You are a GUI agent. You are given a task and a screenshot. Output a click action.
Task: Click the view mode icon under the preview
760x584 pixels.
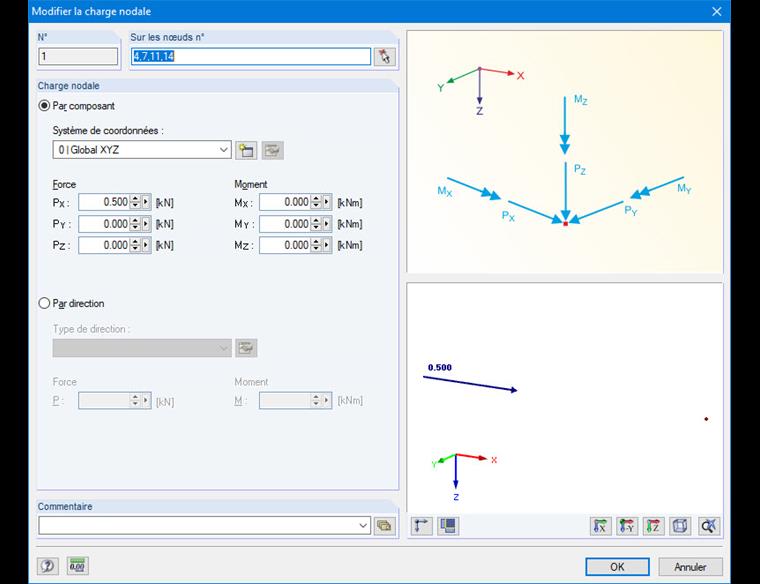(448, 526)
